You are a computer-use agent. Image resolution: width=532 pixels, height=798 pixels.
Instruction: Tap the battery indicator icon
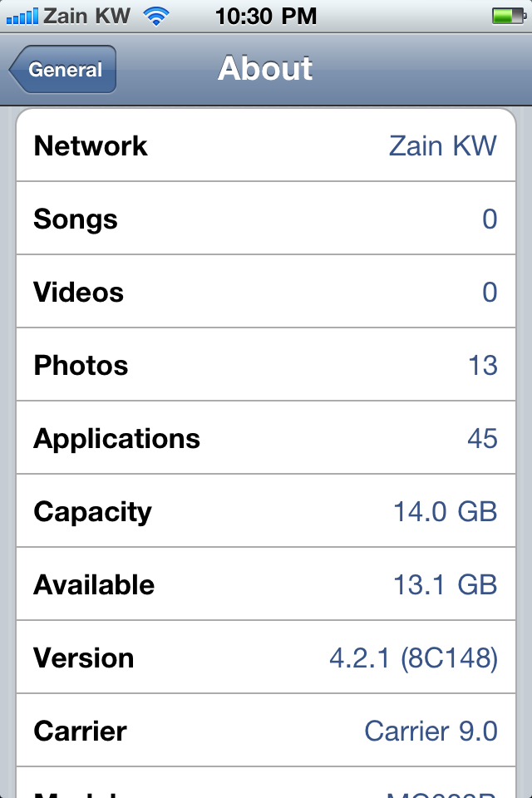pyautogui.click(x=505, y=15)
